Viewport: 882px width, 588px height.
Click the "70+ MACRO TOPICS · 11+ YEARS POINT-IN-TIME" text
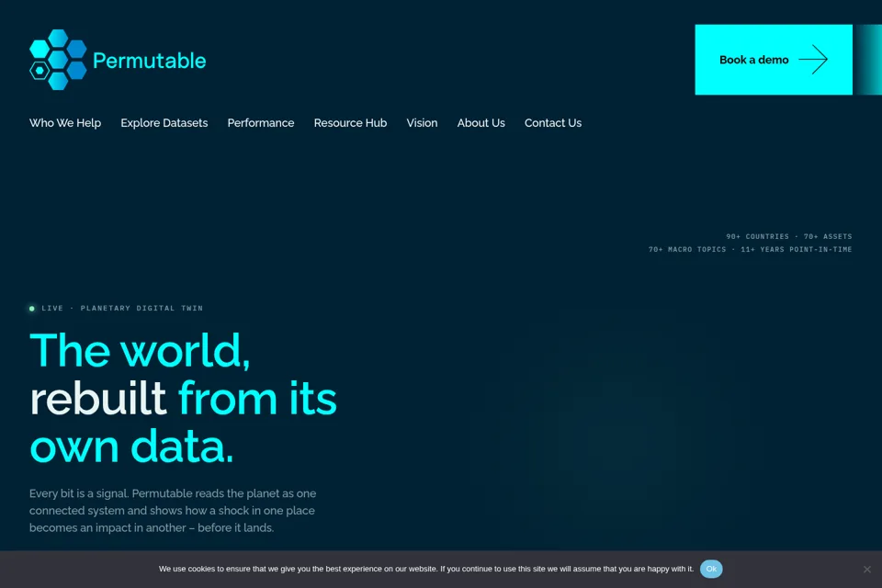click(750, 249)
